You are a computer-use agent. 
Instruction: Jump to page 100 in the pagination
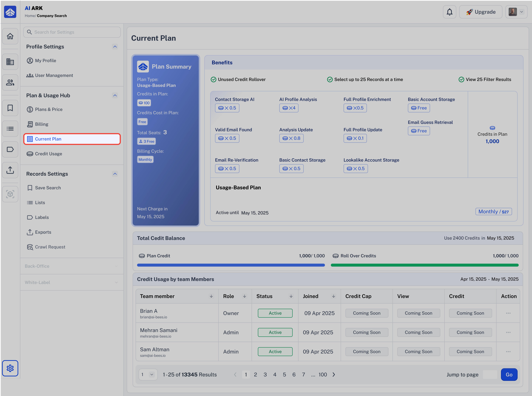[323, 374]
